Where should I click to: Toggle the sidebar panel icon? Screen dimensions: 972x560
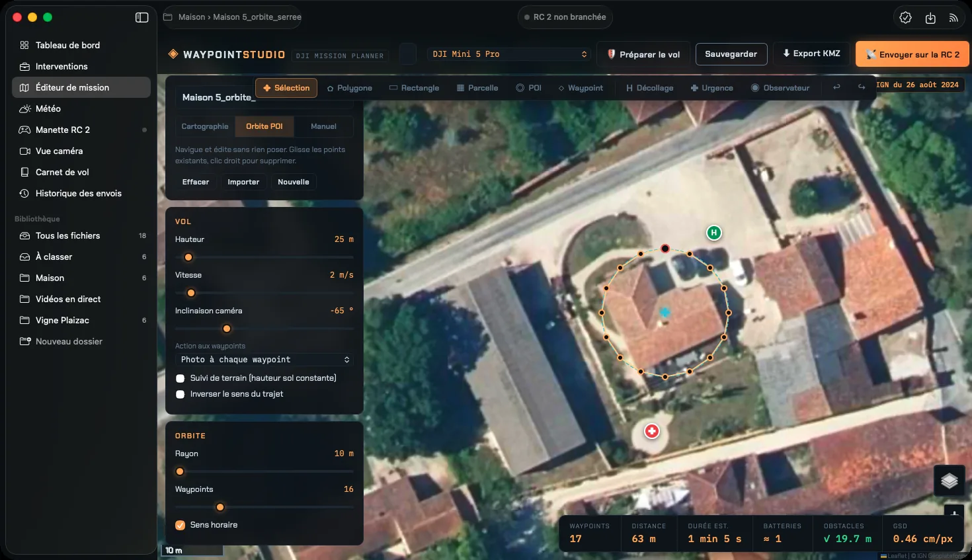tap(142, 17)
